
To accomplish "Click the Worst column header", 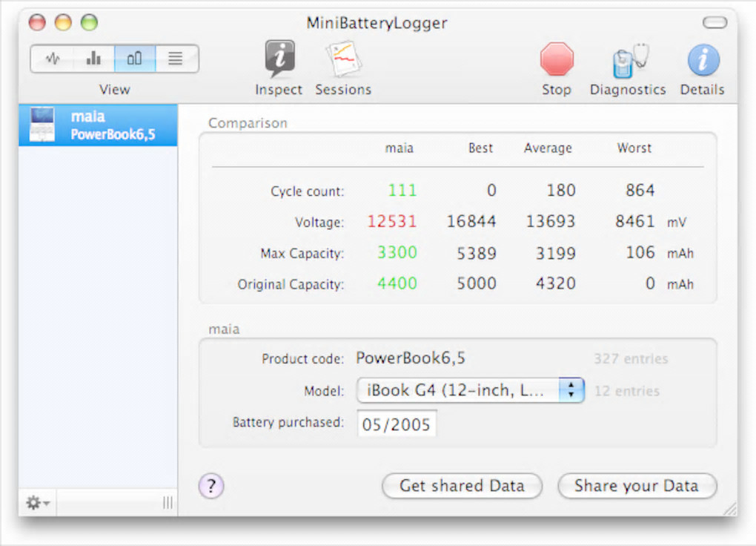I will point(634,148).
